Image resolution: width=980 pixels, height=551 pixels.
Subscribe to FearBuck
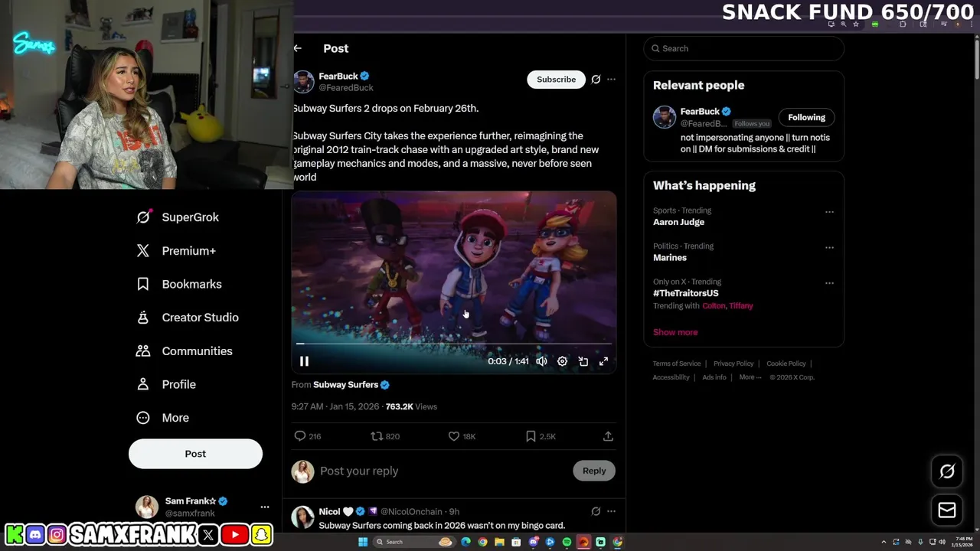(556, 80)
